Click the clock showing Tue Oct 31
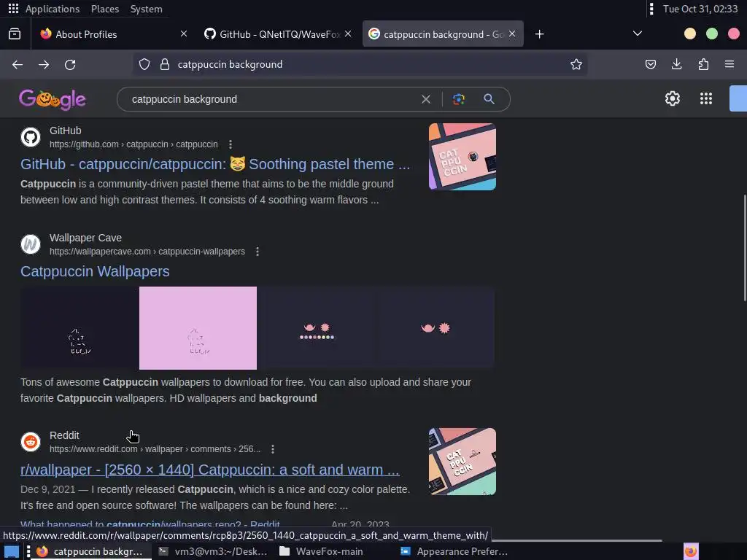Image resolution: width=747 pixels, height=560 pixels. 700,9
